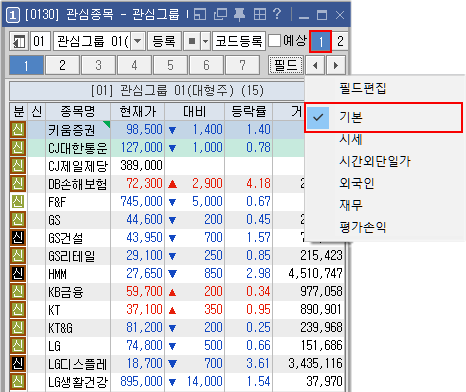Select the 키움증권 stock name
466x392 pixels.
click(x=71, y=130)
